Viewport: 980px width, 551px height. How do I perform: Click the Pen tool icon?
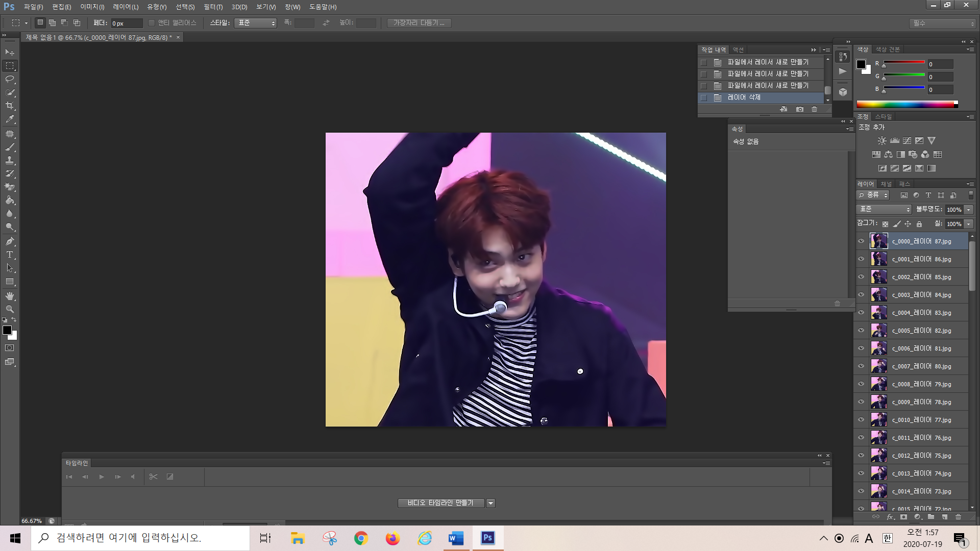point(10,241)
